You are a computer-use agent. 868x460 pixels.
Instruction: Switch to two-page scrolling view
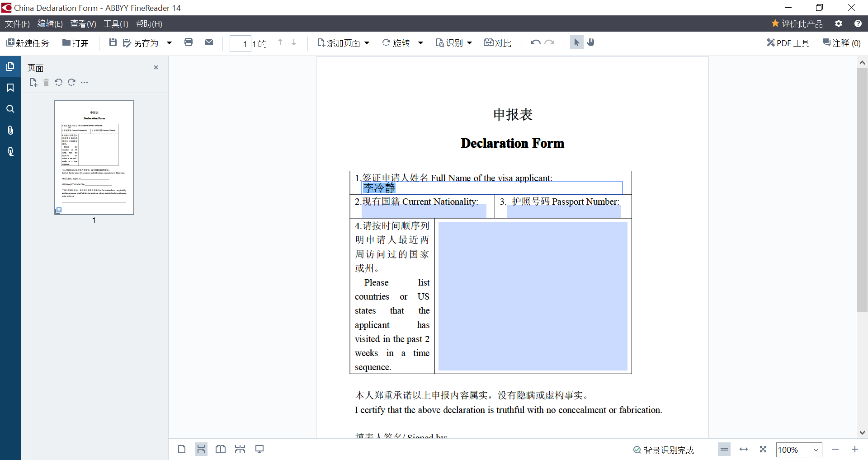click(x=240, y=449)
